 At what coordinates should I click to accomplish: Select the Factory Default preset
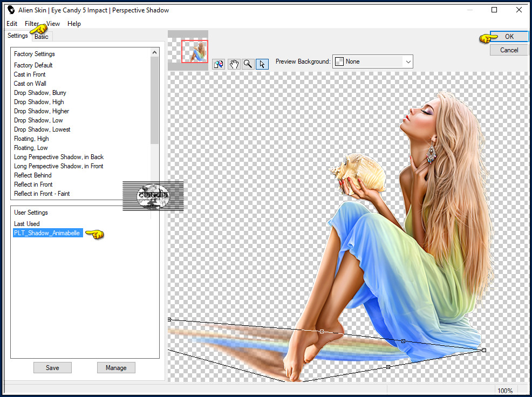tap(33, 65)
